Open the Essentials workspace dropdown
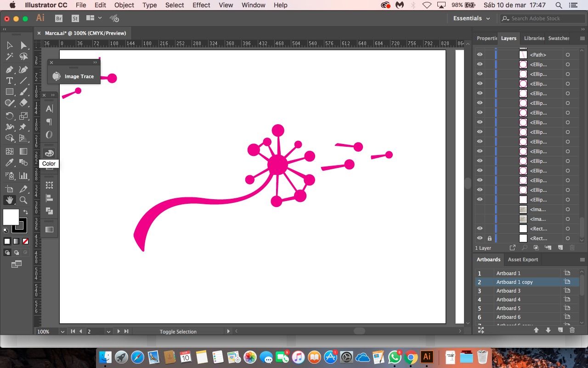The width and height of the screenshot is (588, 368). click(472, 18)
